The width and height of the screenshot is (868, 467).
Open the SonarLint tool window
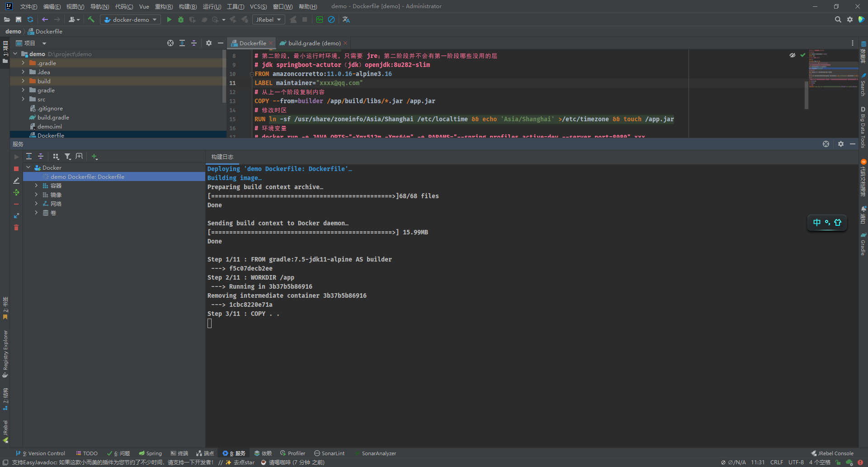[330, 453]
